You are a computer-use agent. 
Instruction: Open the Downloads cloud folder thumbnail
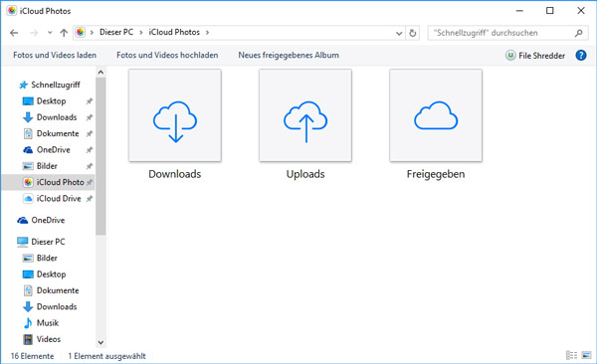coord(175,115)
